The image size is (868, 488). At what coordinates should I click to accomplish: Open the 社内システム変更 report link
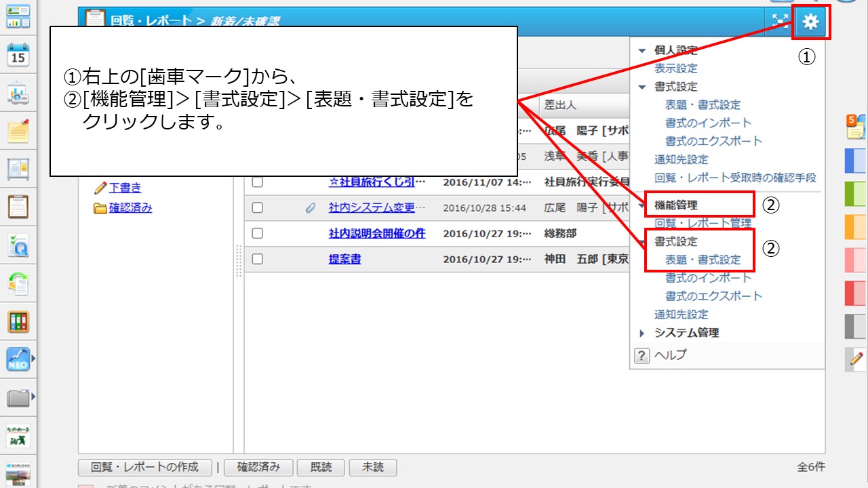pos(377,208)
